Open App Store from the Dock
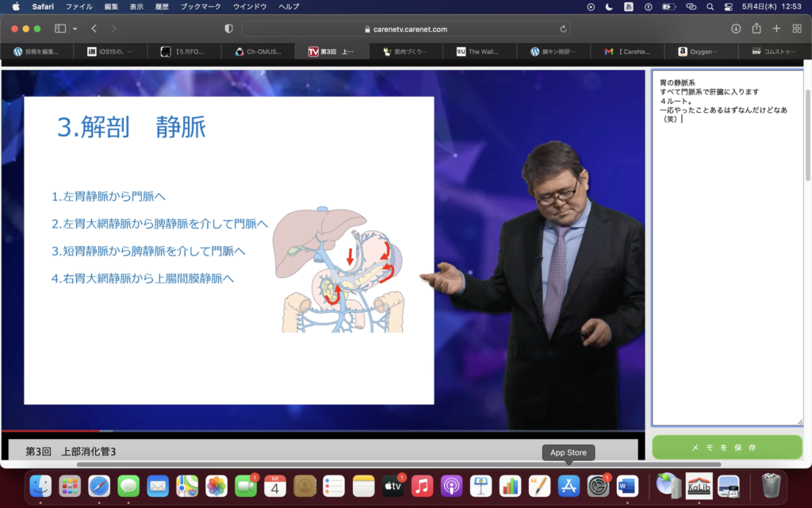Viewport: 812px width, 508px height. point(569,485)
